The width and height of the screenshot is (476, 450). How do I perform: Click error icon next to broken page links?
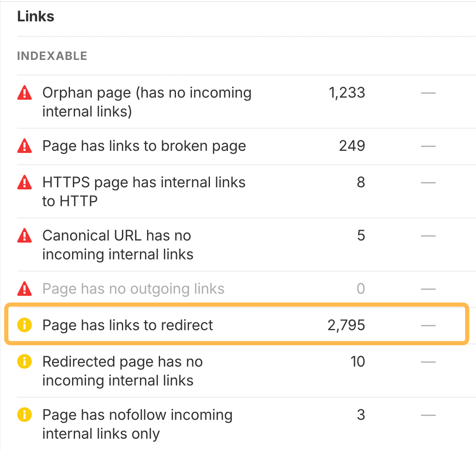25,146
